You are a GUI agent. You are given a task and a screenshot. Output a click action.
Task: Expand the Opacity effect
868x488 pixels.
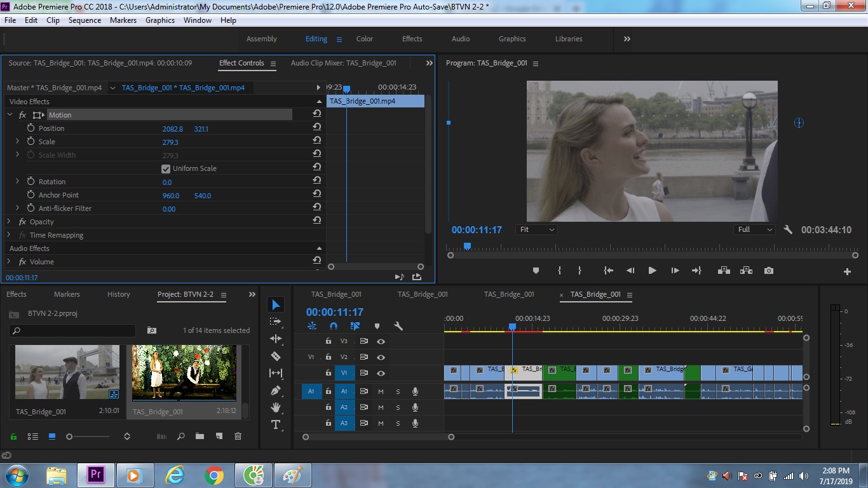[10, 221]
